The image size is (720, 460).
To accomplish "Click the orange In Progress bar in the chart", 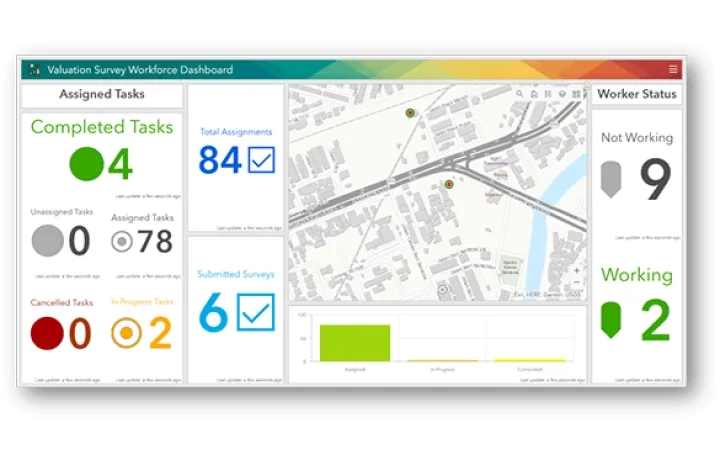I will point(442,360).
